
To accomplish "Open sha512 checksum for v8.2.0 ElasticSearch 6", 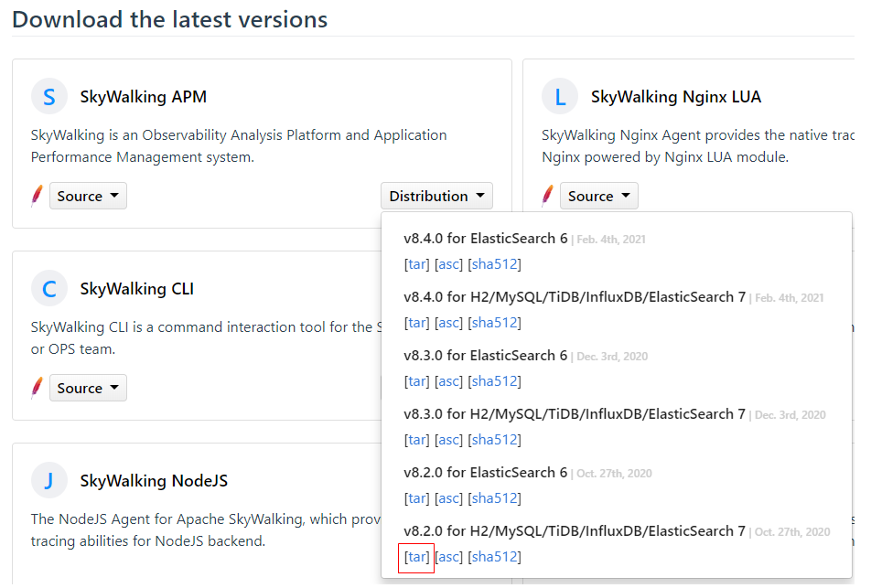I will coord(494,498).
